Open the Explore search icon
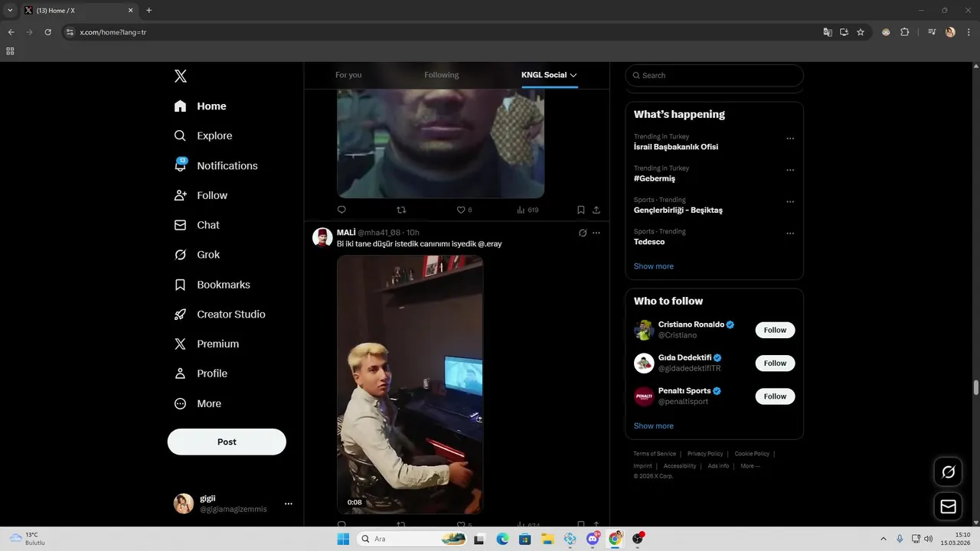Screen dimensions: 980x551 click(x=180, y=135)
